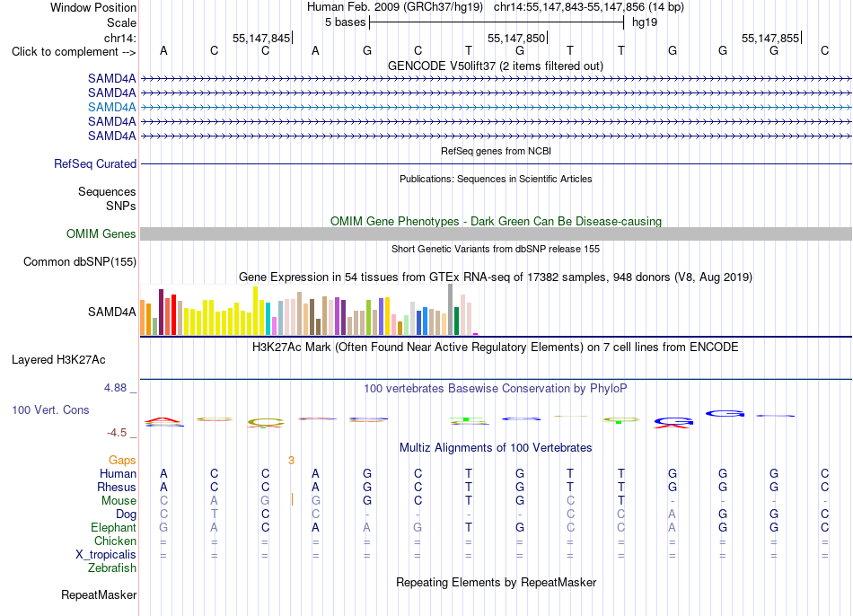Screen dimensions: 853x616
Task: Click the Common dbSNP(155) label
Action: [x=79, y=261]
